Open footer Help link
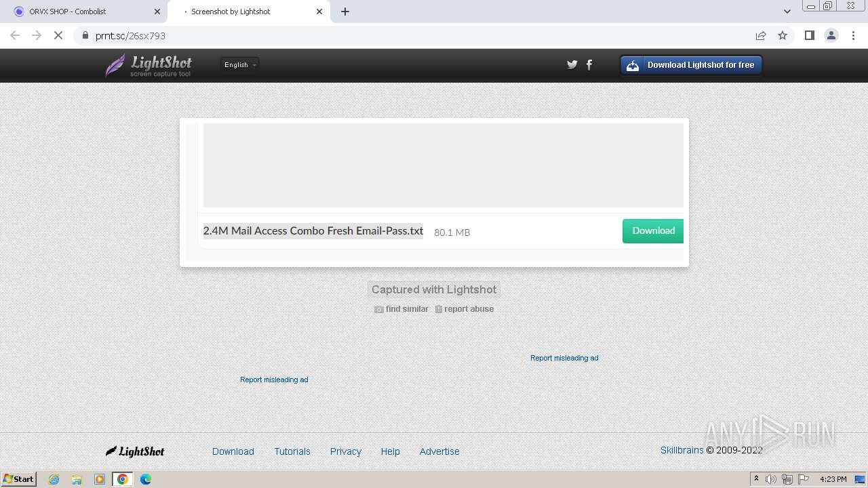868x488 pixels. 391,451
